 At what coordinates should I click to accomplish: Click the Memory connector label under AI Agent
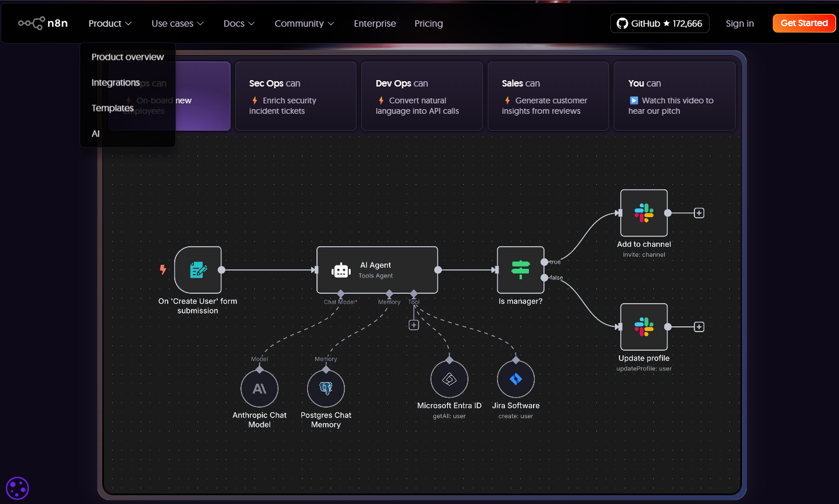coord(389,302)
